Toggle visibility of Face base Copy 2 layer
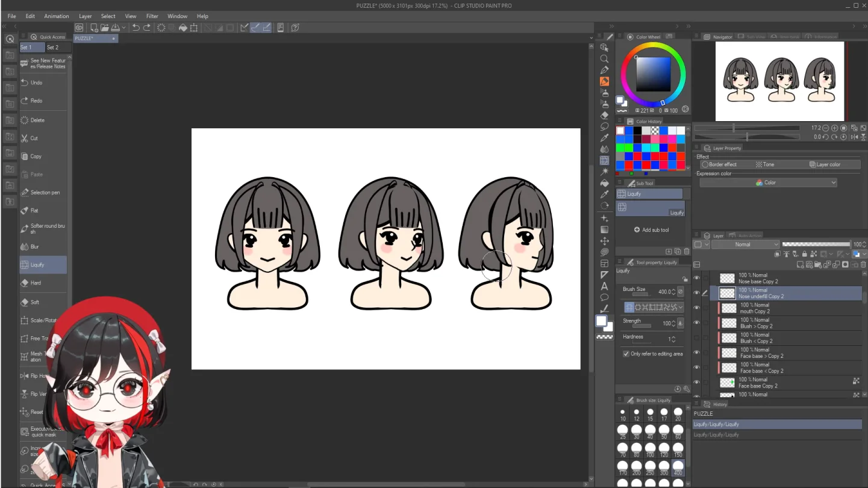868x488 pixels. click(697, 382)
